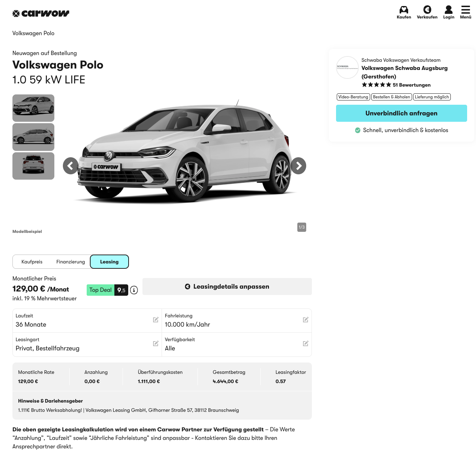Edit the Leasingart setting
The height and width of the screenshot is (453, 476).
click(156, 344)
